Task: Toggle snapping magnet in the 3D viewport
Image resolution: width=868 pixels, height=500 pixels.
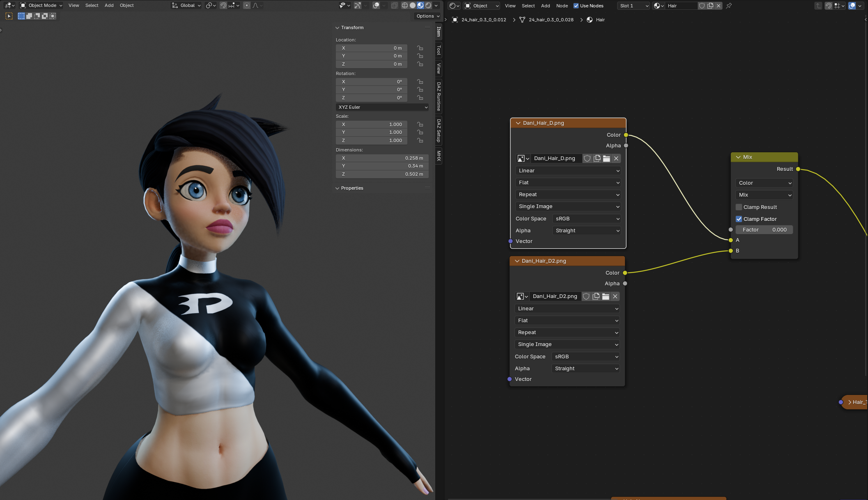Action: pos(223,5)
